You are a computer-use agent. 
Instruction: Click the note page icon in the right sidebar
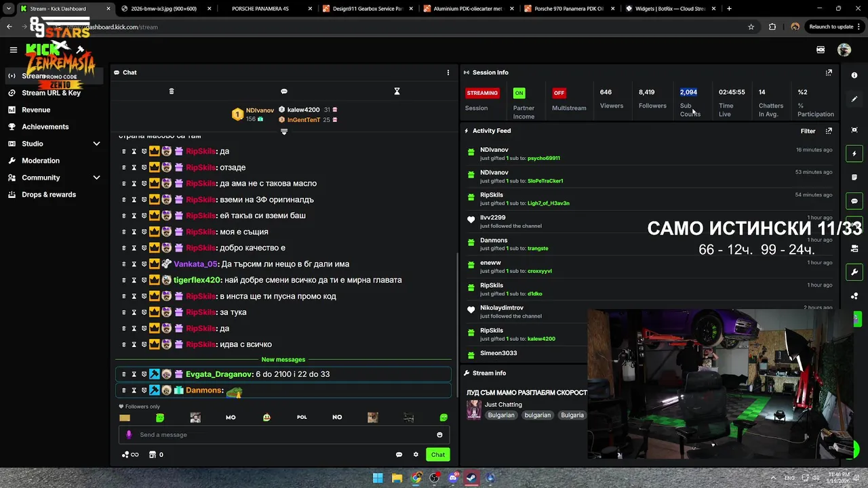[x=854, y=177]
